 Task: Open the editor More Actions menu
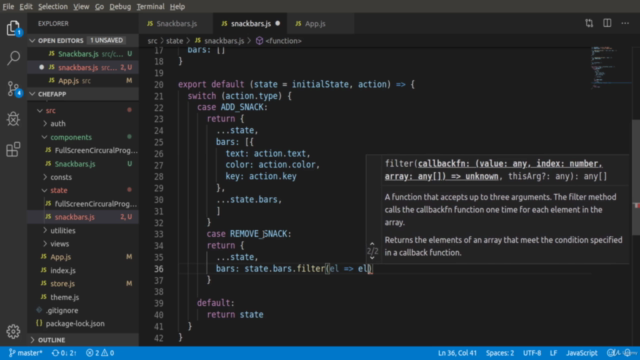(625, 23)
